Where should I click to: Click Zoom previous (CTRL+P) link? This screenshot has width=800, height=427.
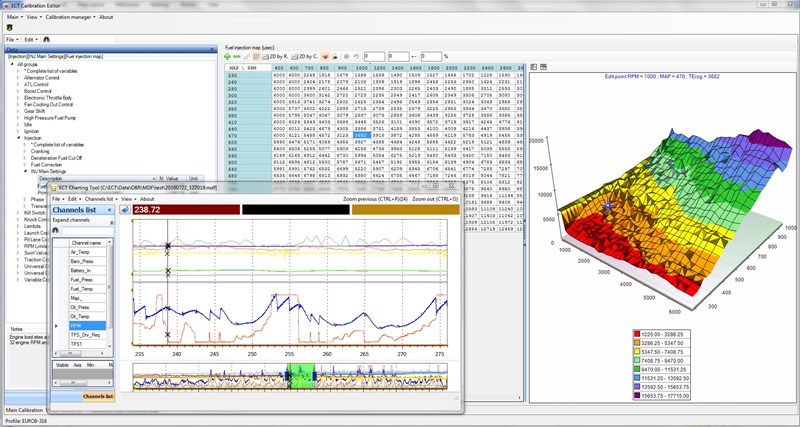tap(376, 199)
